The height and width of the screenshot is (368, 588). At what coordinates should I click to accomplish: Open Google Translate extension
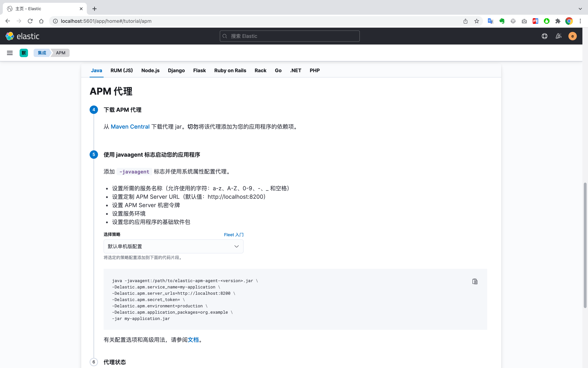[491, 21]
